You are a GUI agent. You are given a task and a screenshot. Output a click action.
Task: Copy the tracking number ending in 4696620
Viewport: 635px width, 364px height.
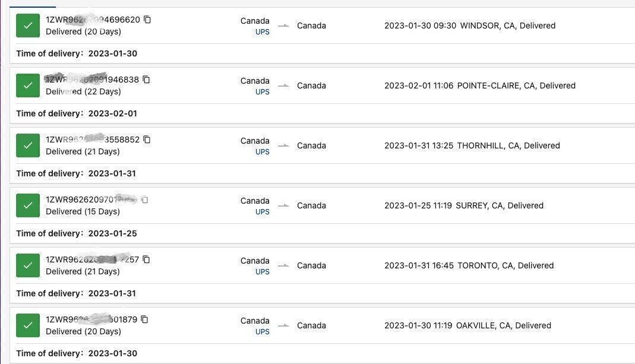coord(147,20)
